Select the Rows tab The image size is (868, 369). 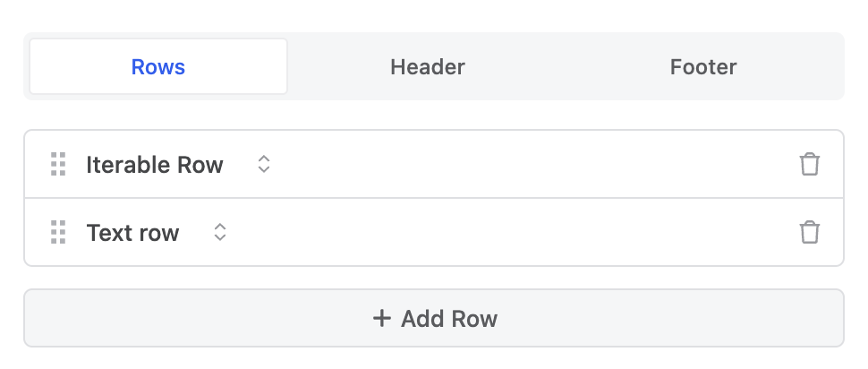(158, 67)
